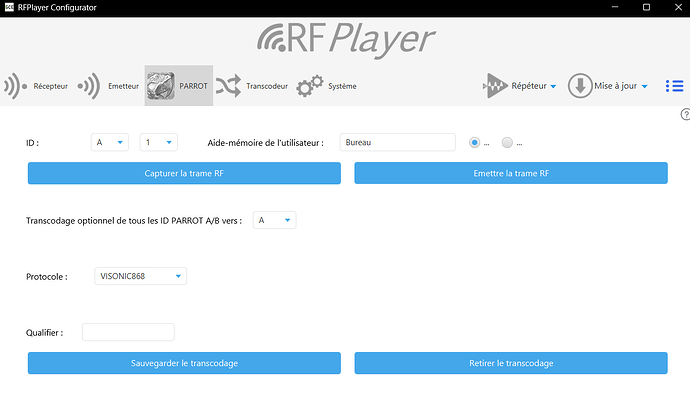This screenshot has width=690, height=401.
Task: Open the blue list menu icon
Action: pos(675,86)
